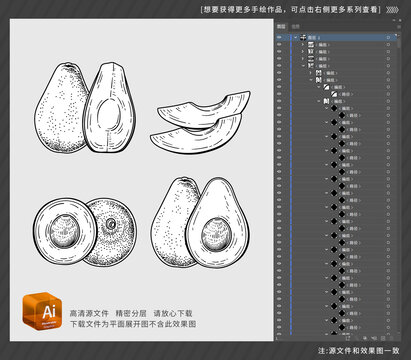
Task: Collapse the group with diagonal black-white thumbnail
Action: point(319,87)
